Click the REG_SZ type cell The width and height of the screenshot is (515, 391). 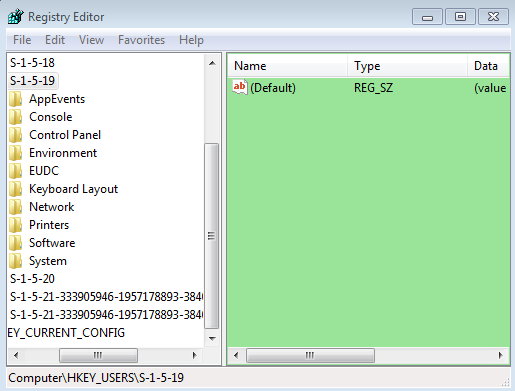373,88
